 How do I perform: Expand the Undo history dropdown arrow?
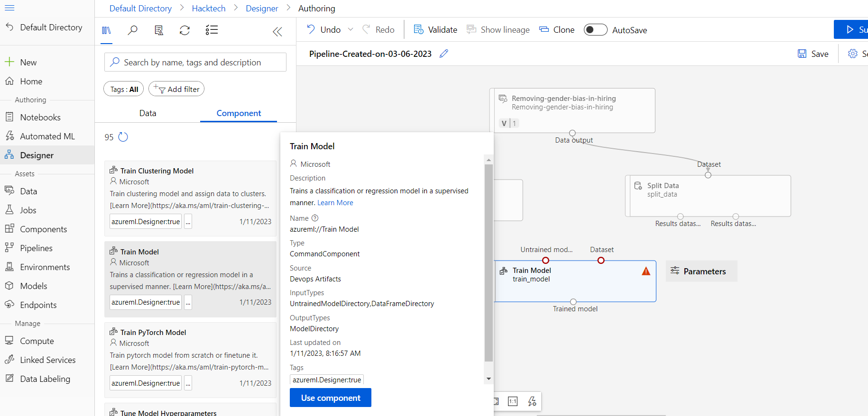pos(351,29)
